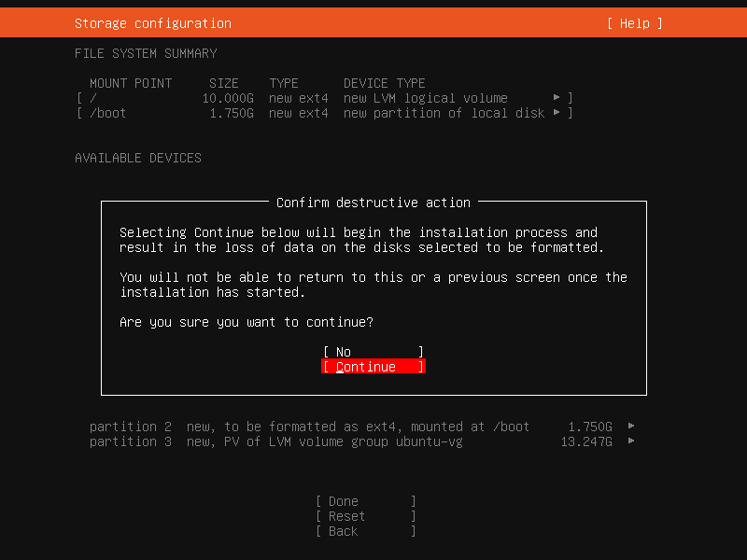Open the Help menu
Viewport: 747px width, 560px height.
[633, 22]
